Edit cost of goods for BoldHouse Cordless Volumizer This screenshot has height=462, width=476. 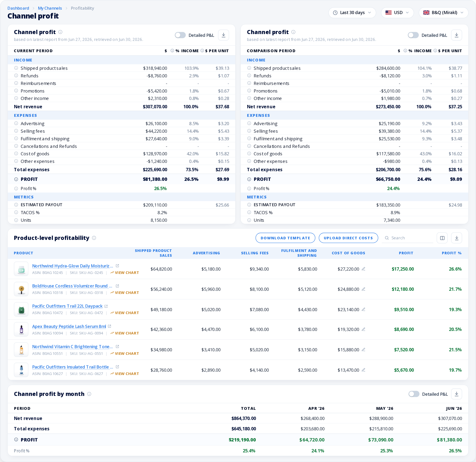(x=363, y=289)
